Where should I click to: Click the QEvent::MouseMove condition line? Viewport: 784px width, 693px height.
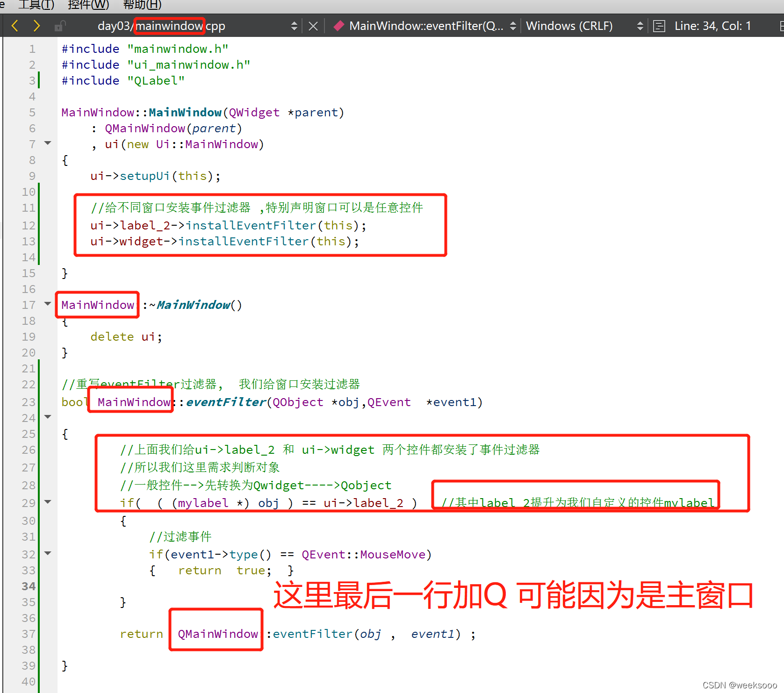click(290, 555)
